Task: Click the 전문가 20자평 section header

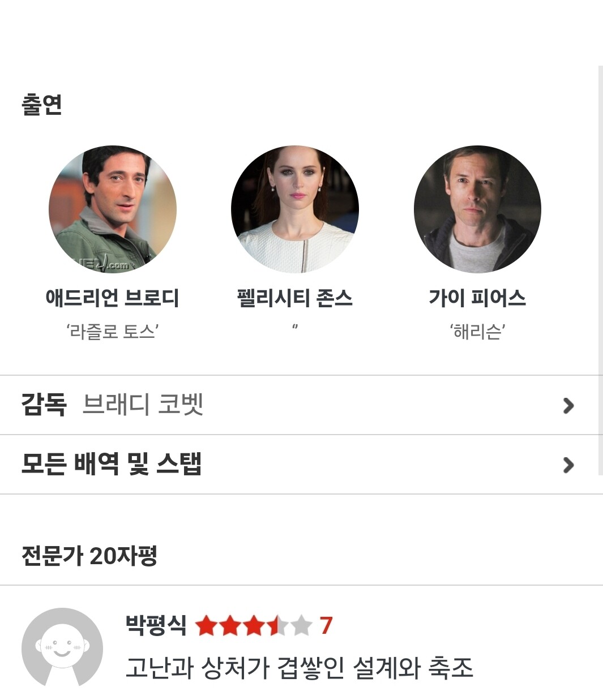Action: click(x=89, y=556)
